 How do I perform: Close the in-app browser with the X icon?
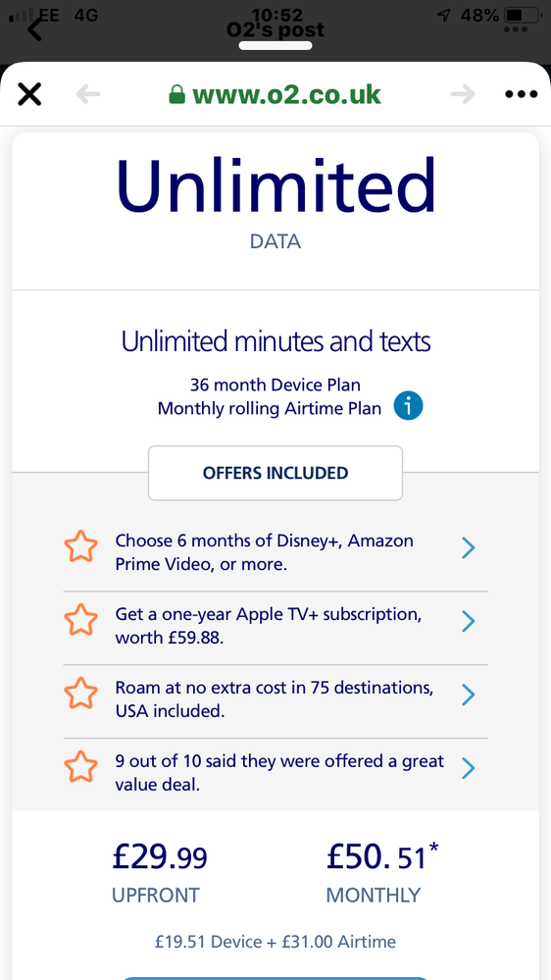coord(28,94)
